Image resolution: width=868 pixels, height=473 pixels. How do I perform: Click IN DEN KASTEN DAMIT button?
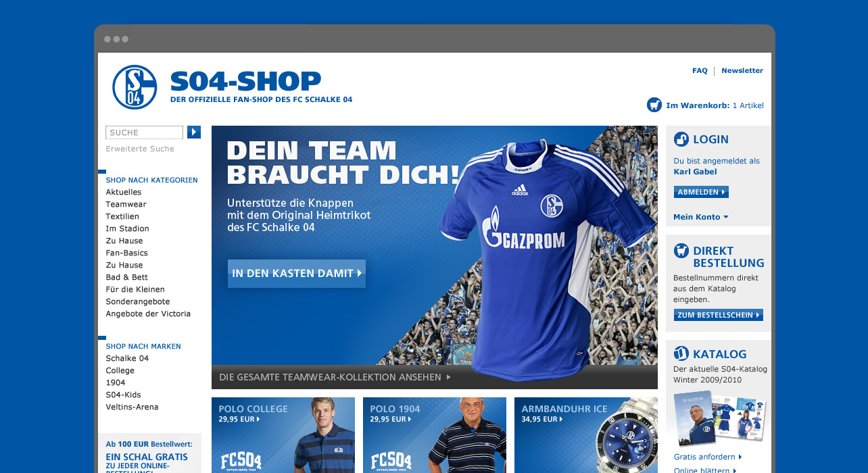pos(297,274)
